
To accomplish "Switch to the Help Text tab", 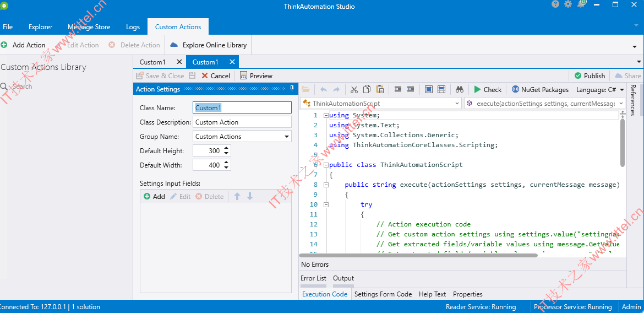I will [432, 294].
